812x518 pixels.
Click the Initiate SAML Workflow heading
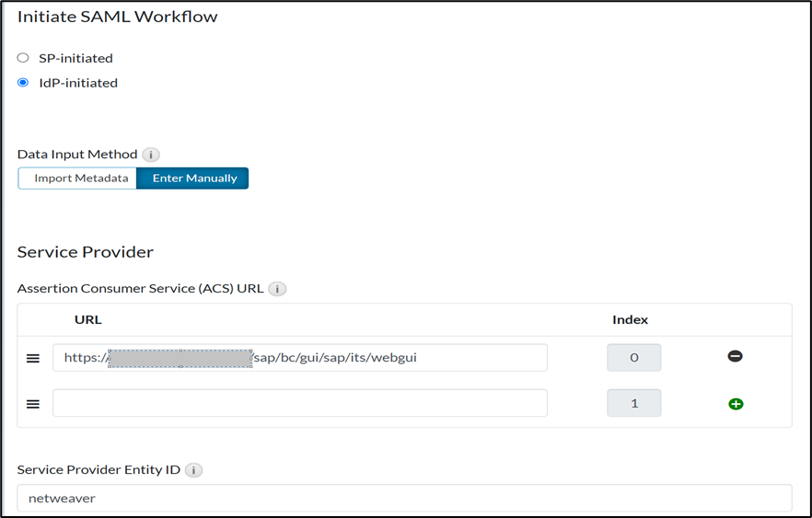coord(118,17)
